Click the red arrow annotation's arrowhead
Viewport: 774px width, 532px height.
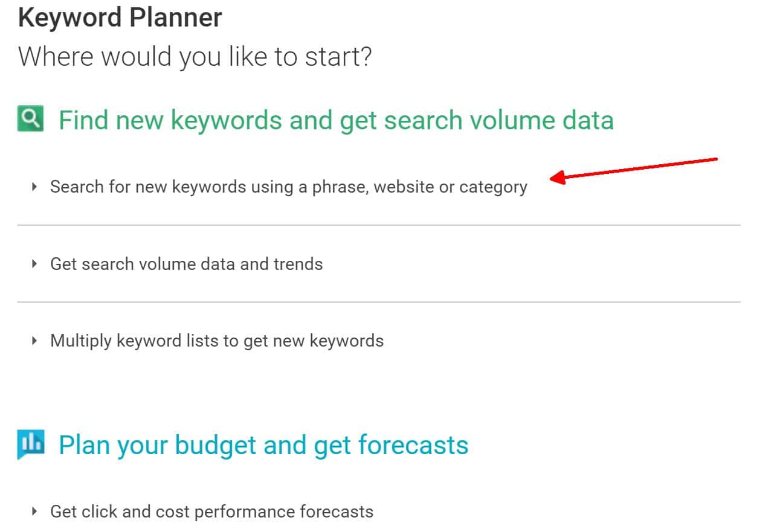coord(556,178)
